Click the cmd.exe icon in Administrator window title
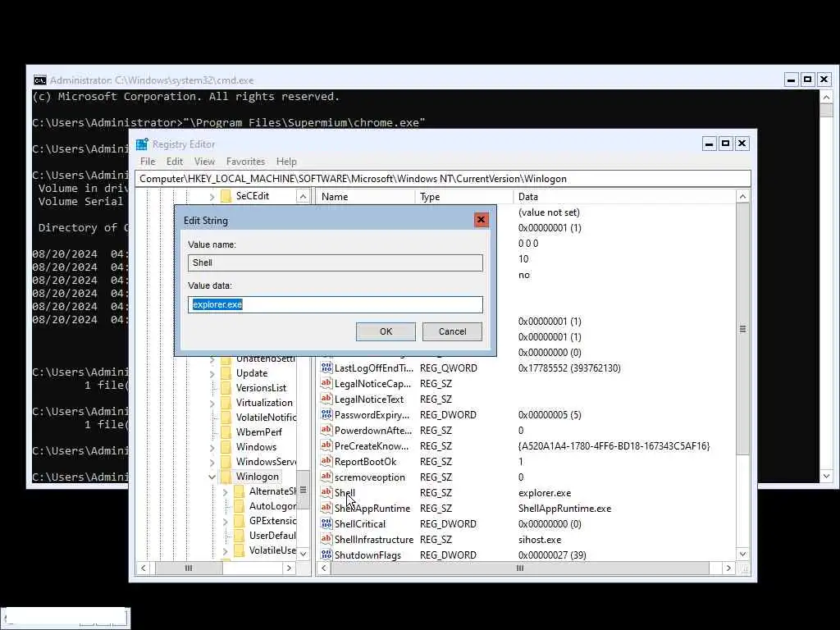Viewport: 840px width, 630px height. pyautogui.click(x=39, y=80)
